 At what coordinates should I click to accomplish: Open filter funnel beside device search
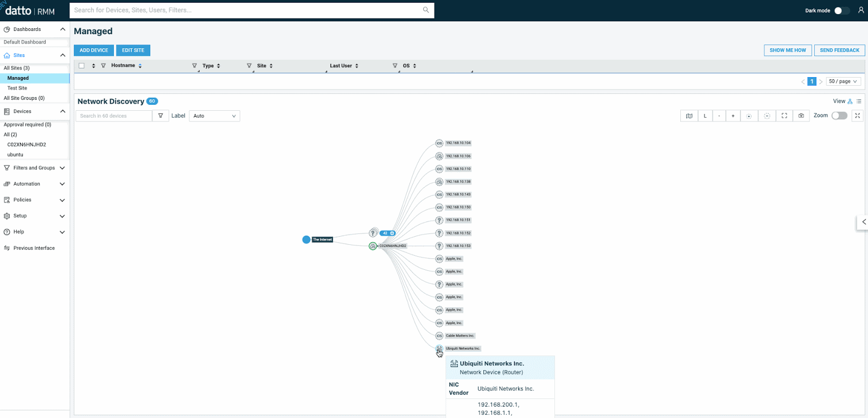pos(160,116)
